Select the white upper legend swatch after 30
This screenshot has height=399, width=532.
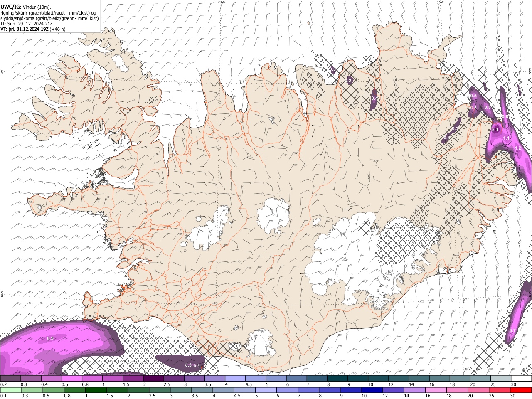click(521, 379)
